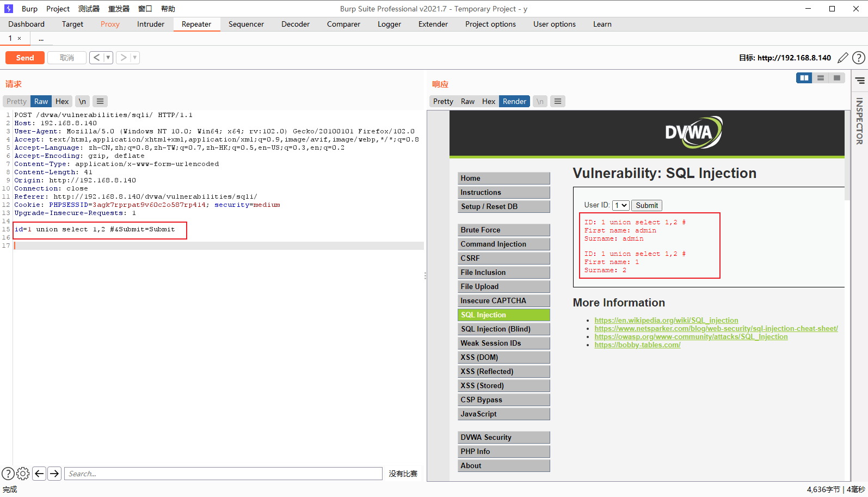Open the Project menu
Viewport: 868px width, 497px height.
[58, 9]
